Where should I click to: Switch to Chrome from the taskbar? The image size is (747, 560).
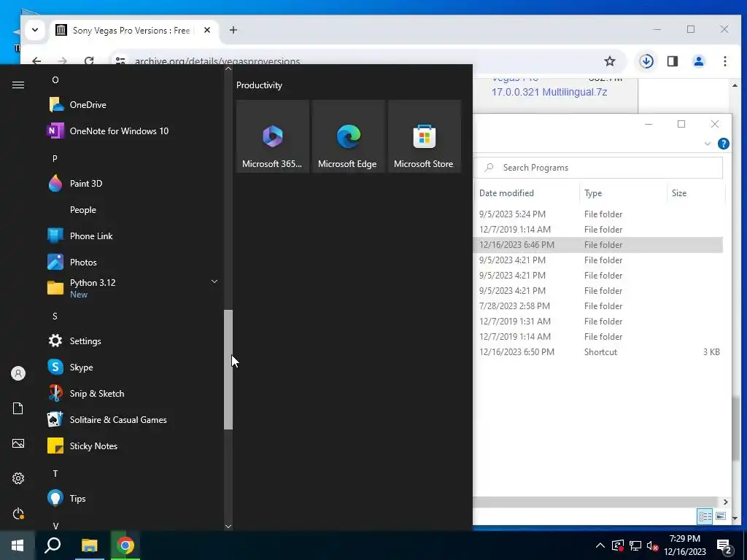tap(125, 545)
